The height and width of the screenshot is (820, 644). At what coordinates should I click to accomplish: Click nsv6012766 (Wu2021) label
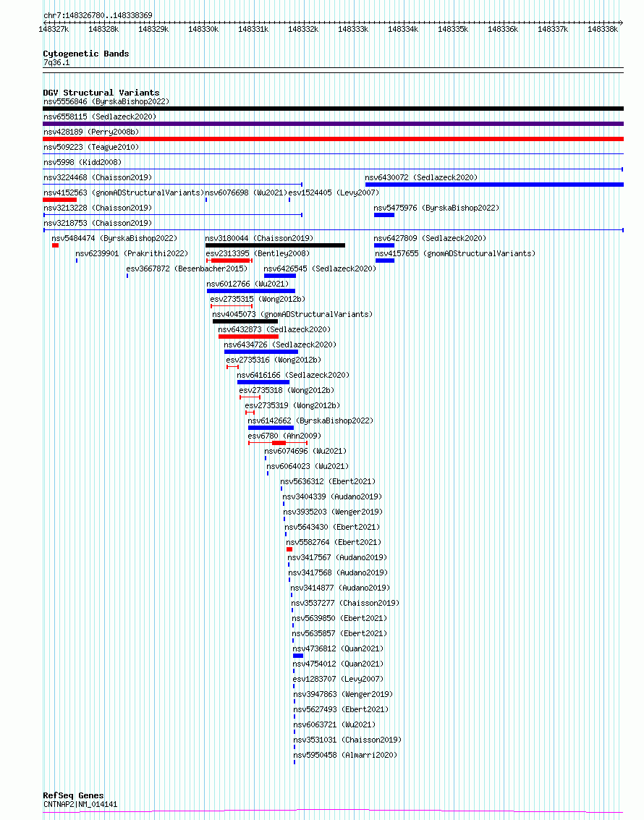[x=247, y=284]
